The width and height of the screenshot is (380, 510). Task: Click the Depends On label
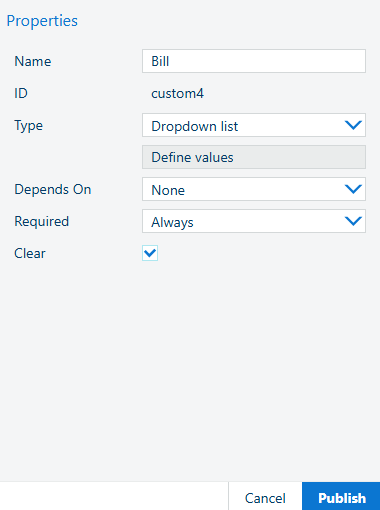click(53, 189)
